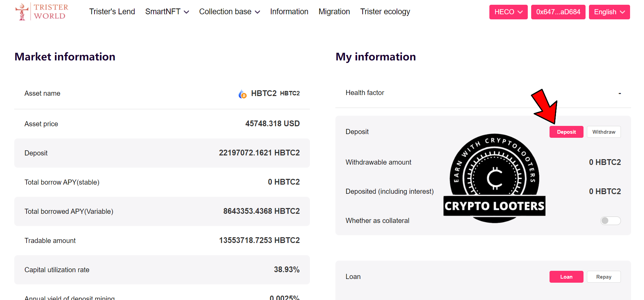The width and height of the screenshot is (644, 300).
Task: Click the Total borrowed APY(Variable) label
Action: [69, 211]
